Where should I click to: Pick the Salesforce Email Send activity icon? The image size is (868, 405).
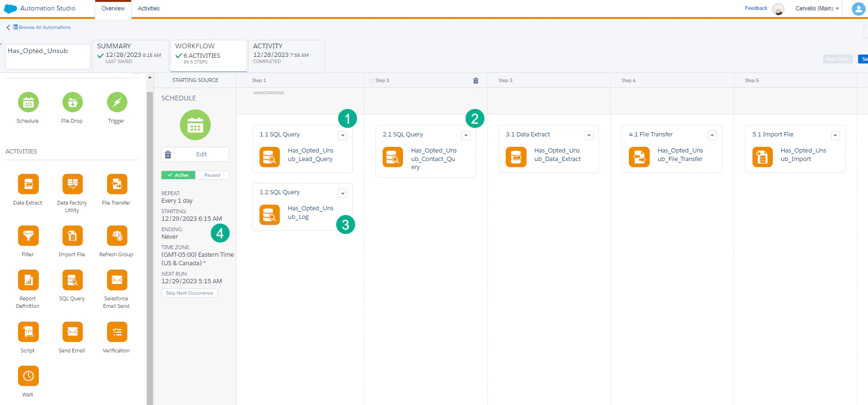tap(117, 280)
